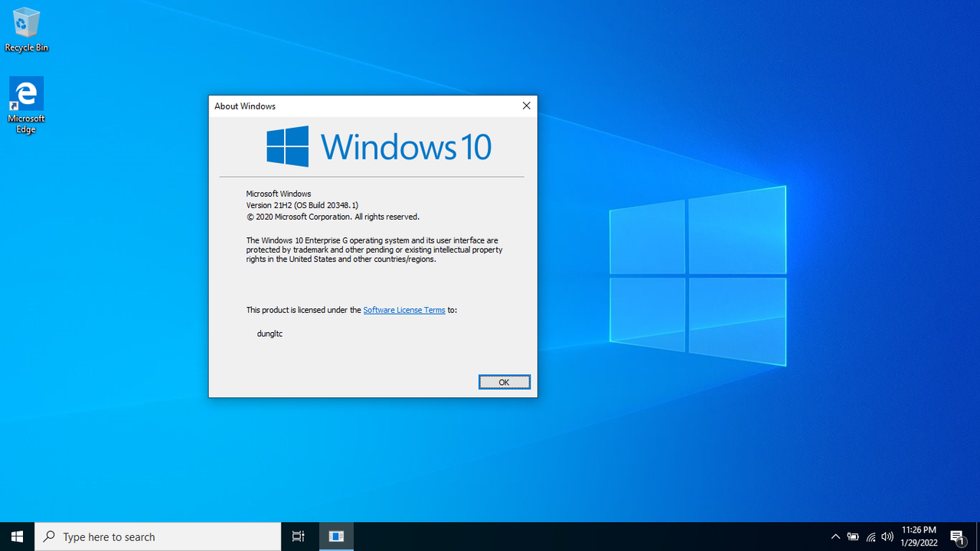Open the Start menu

pyautogui.click(x=17, y=536)
